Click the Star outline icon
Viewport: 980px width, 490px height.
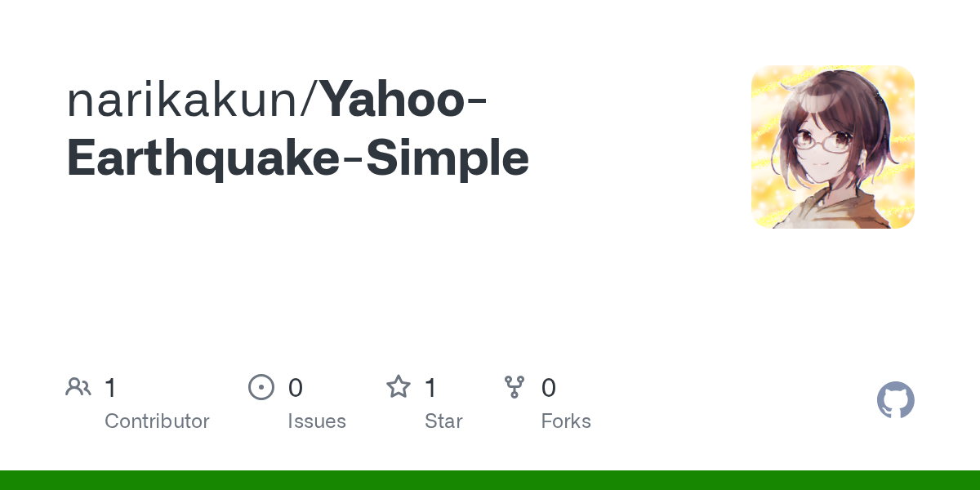coord(398,387)
